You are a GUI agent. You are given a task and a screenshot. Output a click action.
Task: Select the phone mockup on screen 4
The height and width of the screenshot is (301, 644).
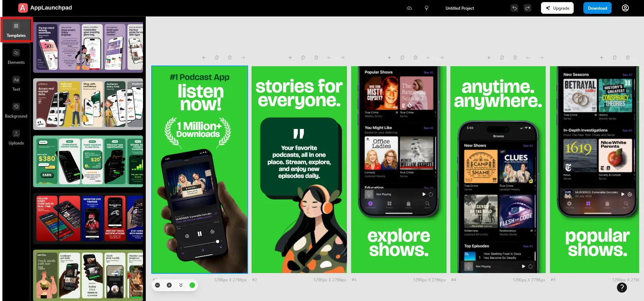pos(498,197)
